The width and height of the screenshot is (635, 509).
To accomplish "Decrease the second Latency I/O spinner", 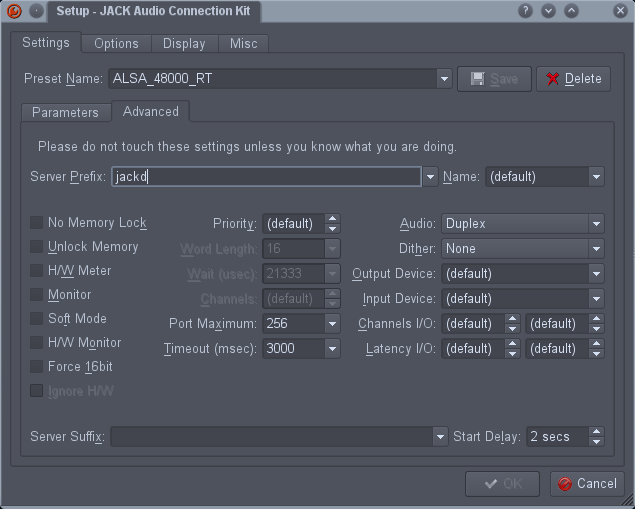I will pos(596,354).
